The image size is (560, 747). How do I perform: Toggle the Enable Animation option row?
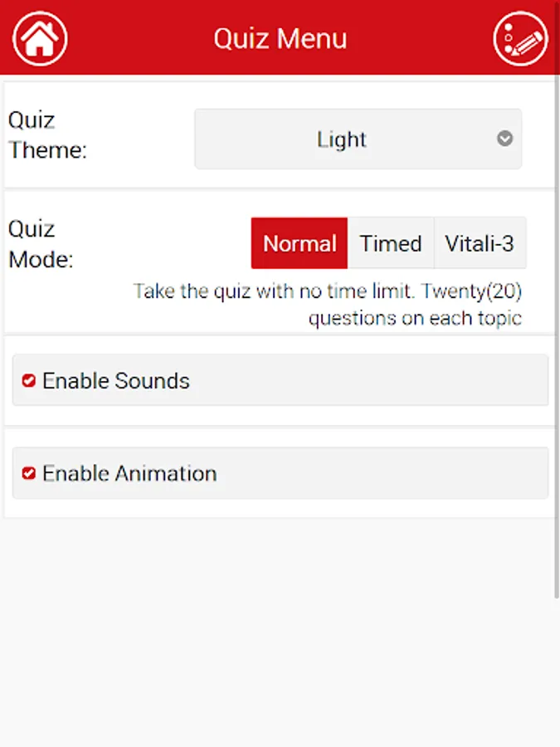(280, 474)
